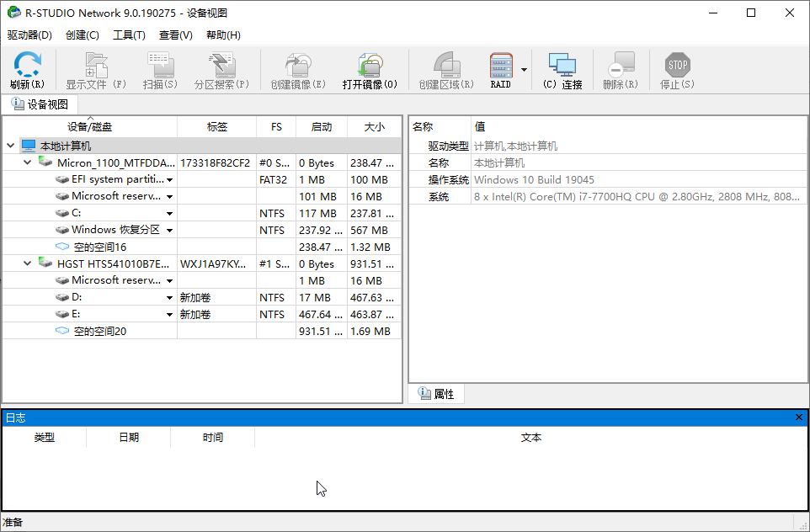Click the 文本 log column header
This screenshot has height=532, width=810.
531,438
